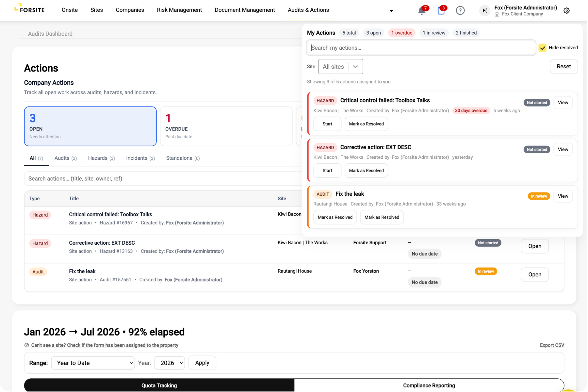The width and height of the screenshot is (588, 392).
Task: Click the Search my actions field
Action: click(x=421, y=48)
